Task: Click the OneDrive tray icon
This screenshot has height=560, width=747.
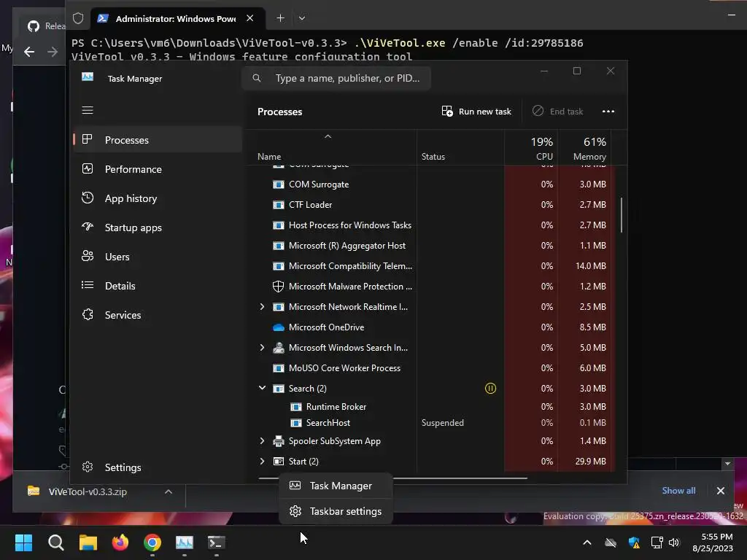Action: tap(611, 542)
